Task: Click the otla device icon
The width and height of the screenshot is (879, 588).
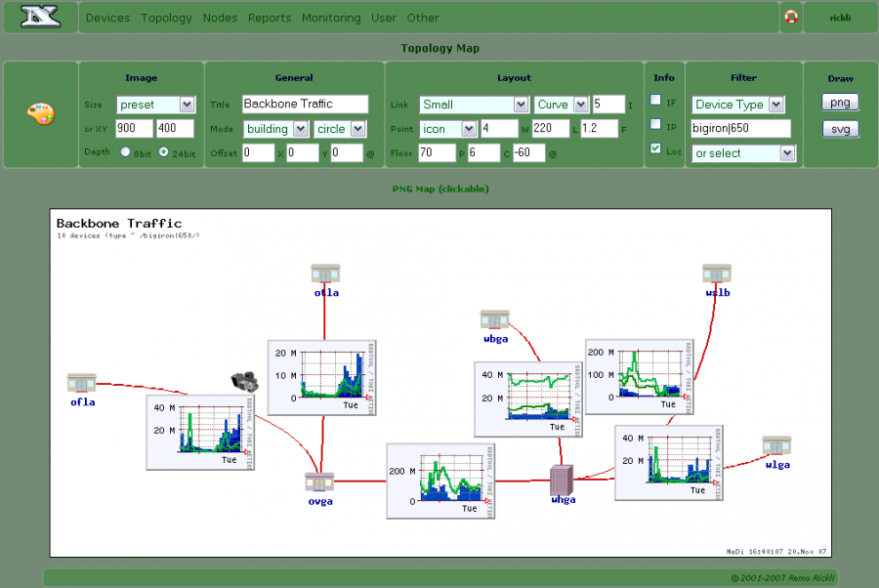Action: [325, 273]
